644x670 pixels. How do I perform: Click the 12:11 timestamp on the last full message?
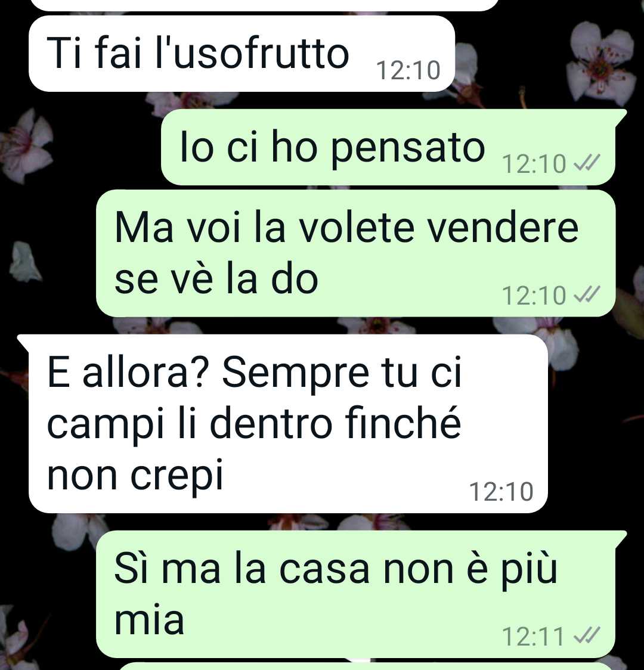click(x=534, y=637)
